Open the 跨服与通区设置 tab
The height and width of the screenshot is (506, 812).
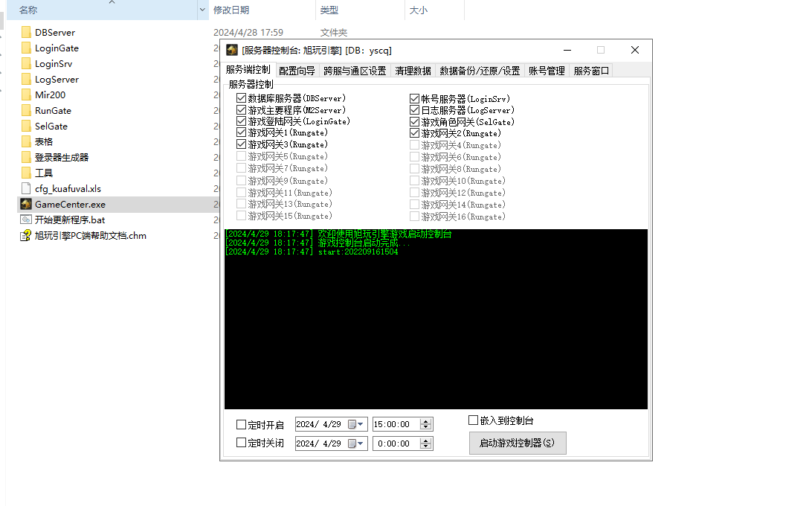click(x=355, y=71)
